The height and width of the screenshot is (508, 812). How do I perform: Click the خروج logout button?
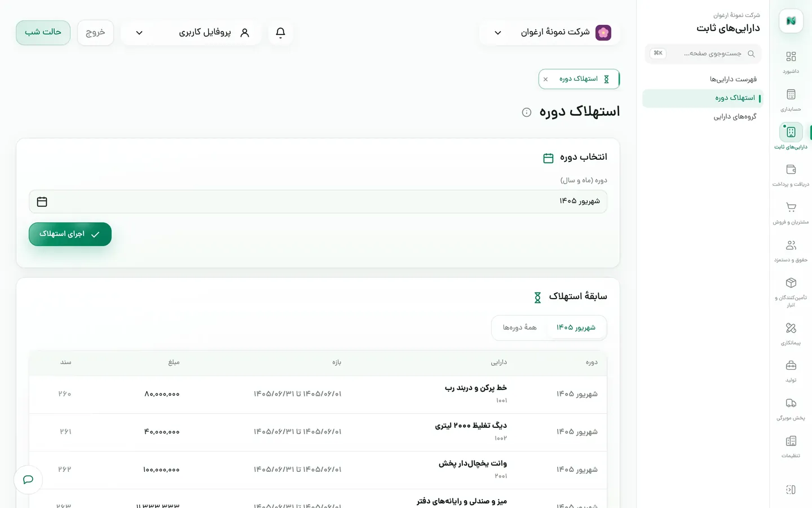(95, 33)
